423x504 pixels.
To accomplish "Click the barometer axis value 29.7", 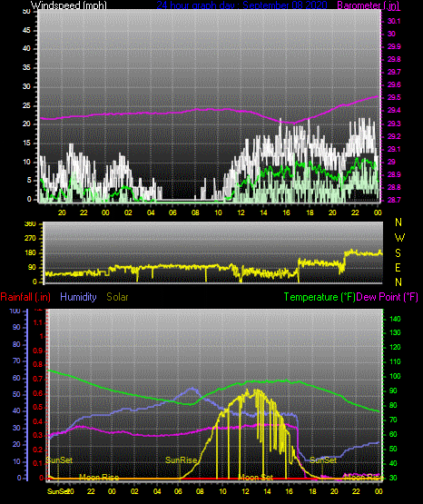I will (394, 72).
